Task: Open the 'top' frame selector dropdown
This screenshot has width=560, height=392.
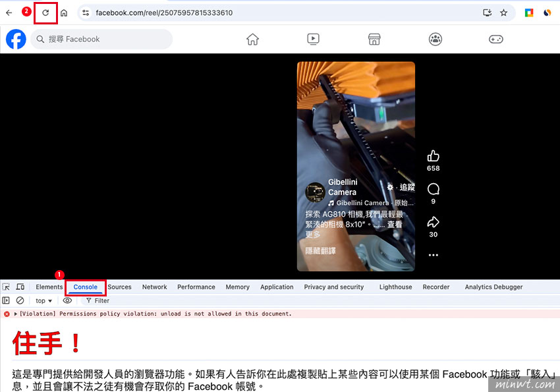Action: (x=42, y=300)
